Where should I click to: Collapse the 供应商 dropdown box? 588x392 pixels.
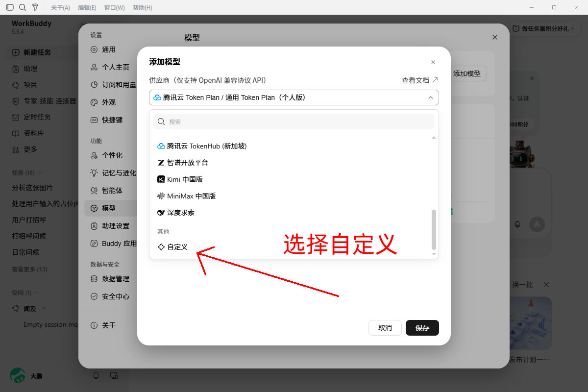click(x=294, y=98)
